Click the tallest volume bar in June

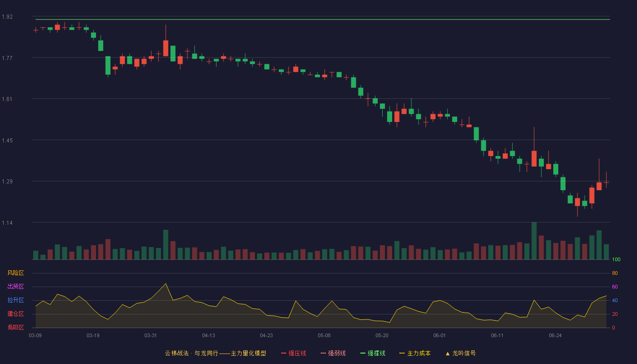click(x=534, y=241)
